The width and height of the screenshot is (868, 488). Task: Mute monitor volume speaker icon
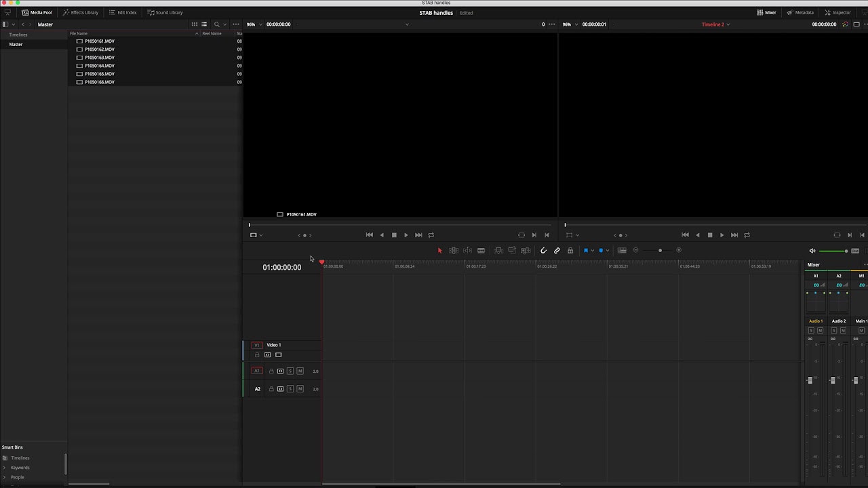[x=812, y=251]
